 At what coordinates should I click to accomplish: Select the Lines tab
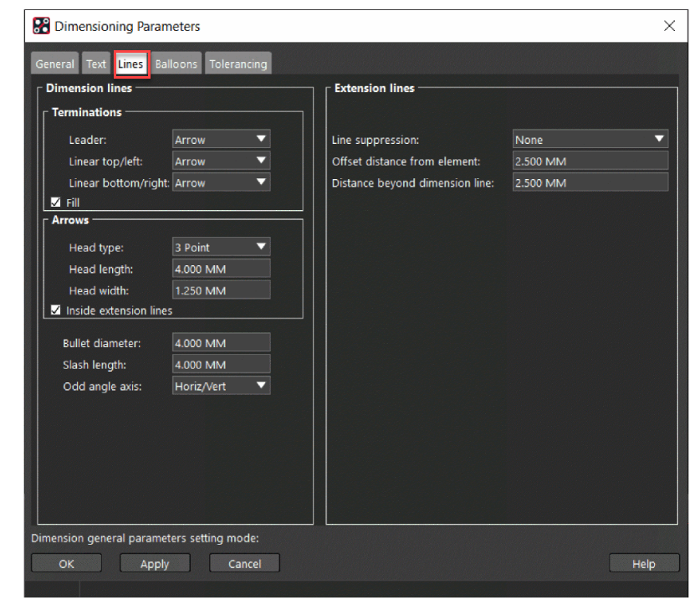tap(130, 64)
